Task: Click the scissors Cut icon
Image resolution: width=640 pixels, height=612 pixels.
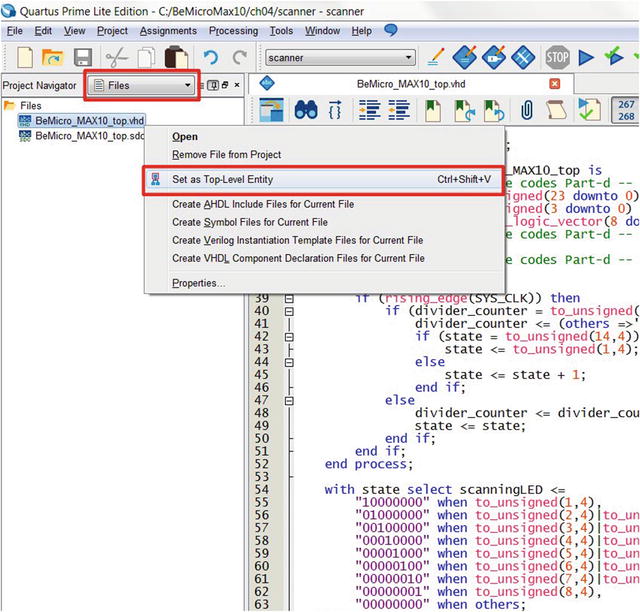Action: 116,58
